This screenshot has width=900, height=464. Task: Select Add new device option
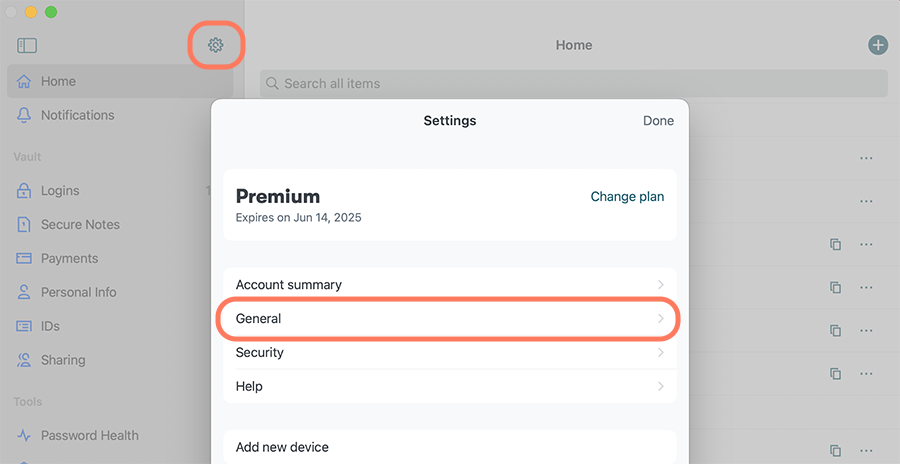pyautogui.click(x=450, y=447)
